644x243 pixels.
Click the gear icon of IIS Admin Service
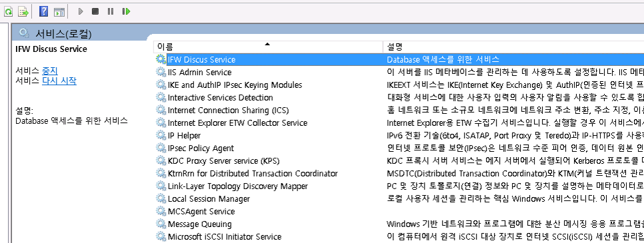[161, 72]
